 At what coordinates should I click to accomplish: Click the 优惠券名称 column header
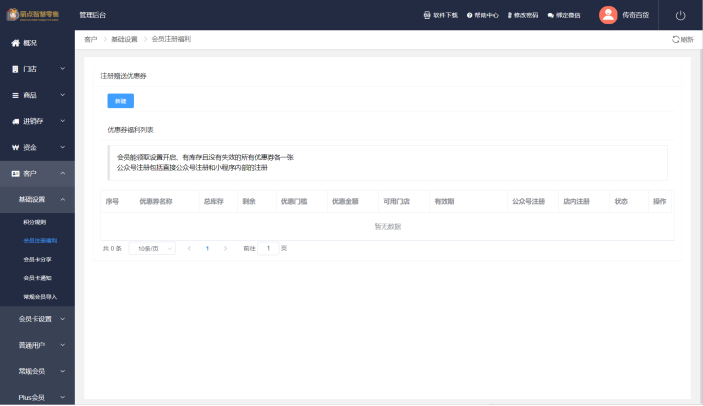coord(156,202)
